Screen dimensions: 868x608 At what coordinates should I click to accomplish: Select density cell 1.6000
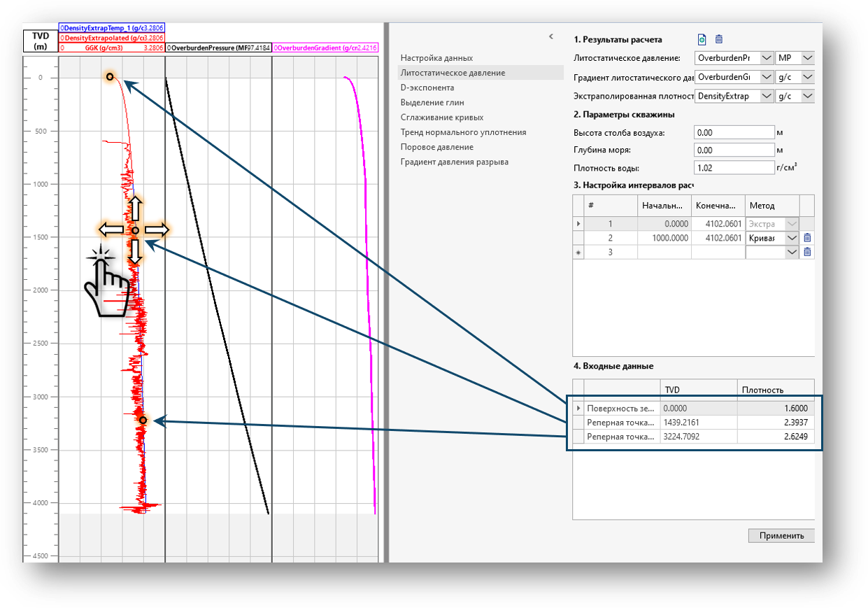click(776, 409)
